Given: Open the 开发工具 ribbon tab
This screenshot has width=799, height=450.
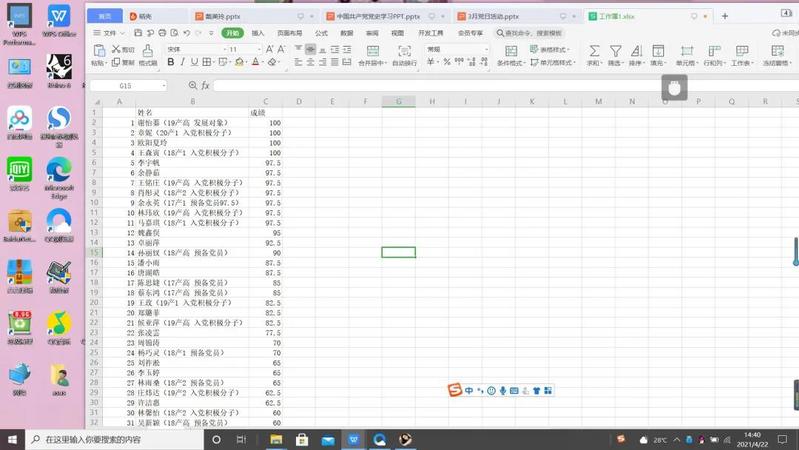Looking at the screenshot, I should (431, 33).
